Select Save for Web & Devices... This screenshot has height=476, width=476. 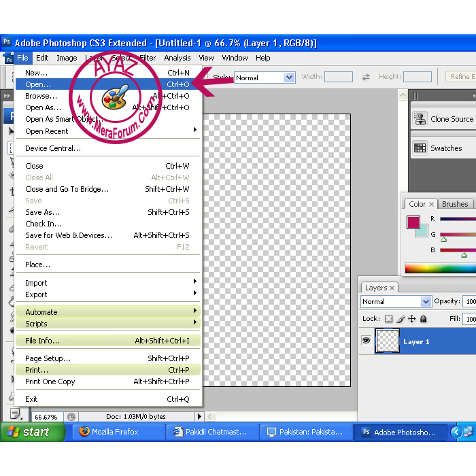click(108, 235)
